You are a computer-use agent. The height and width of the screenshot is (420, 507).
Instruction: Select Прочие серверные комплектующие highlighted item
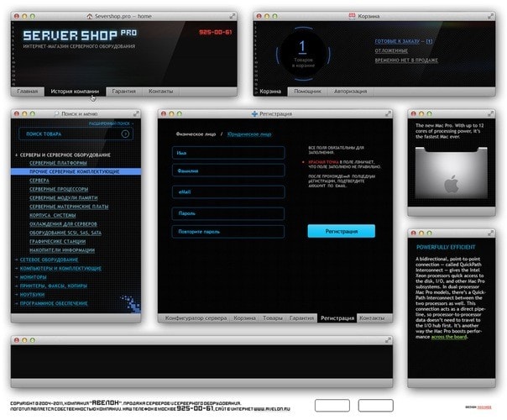[x=76, y=171]
